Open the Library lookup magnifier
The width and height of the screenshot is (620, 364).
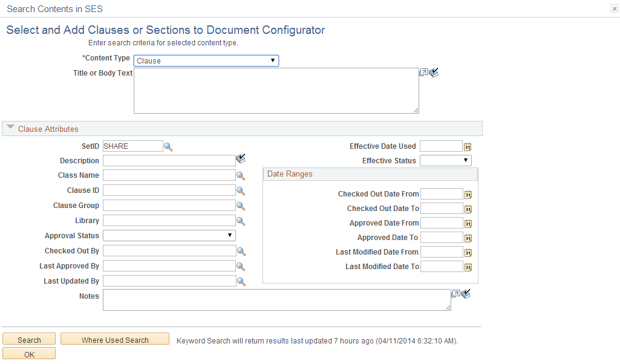click(x=241, y=220)
